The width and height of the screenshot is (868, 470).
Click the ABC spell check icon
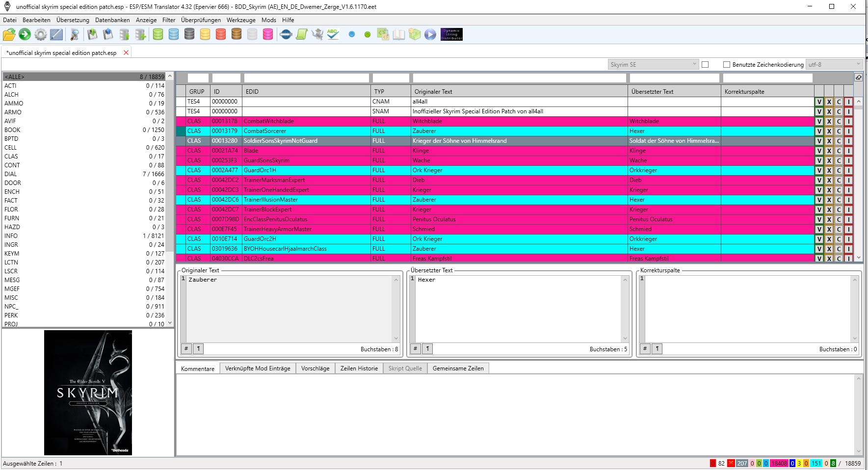(x=333, y=34)
